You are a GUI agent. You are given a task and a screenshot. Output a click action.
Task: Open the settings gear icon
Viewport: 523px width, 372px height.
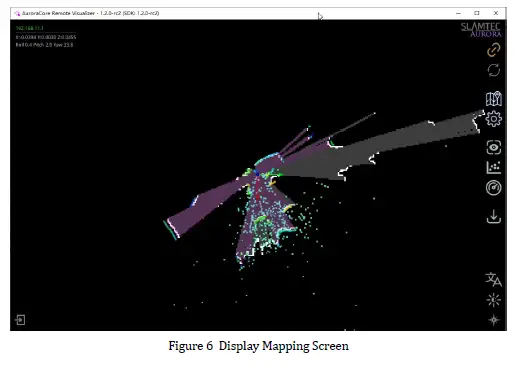494,119
